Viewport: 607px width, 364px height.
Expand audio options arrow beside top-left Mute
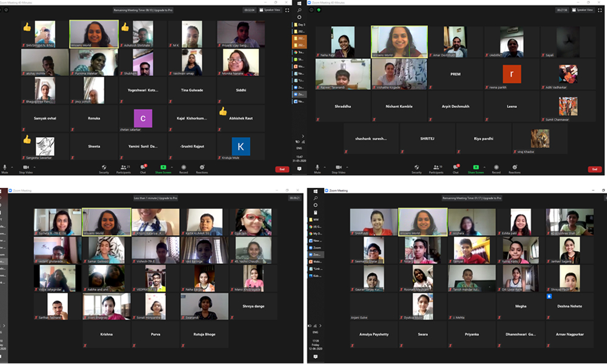tap(13, 166)
